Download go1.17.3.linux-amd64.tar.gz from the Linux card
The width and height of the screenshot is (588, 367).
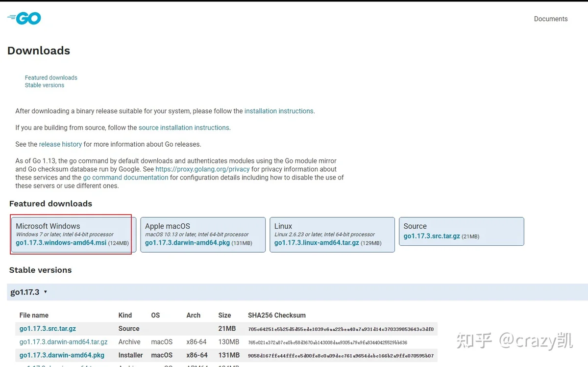[317, 243]
